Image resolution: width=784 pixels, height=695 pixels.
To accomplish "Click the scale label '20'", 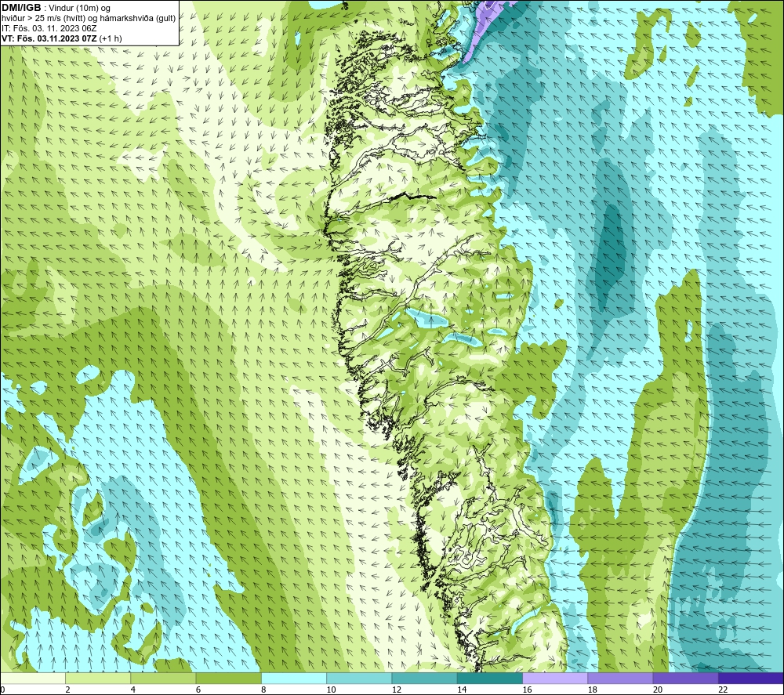I will coord(658,690).
